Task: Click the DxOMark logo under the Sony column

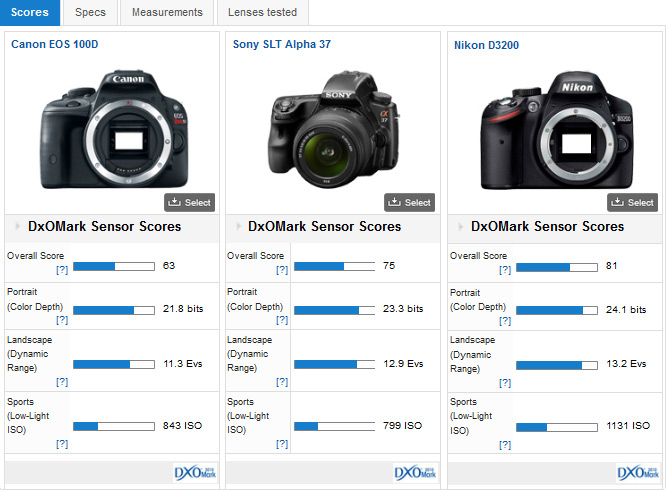Action: (414, 472)
